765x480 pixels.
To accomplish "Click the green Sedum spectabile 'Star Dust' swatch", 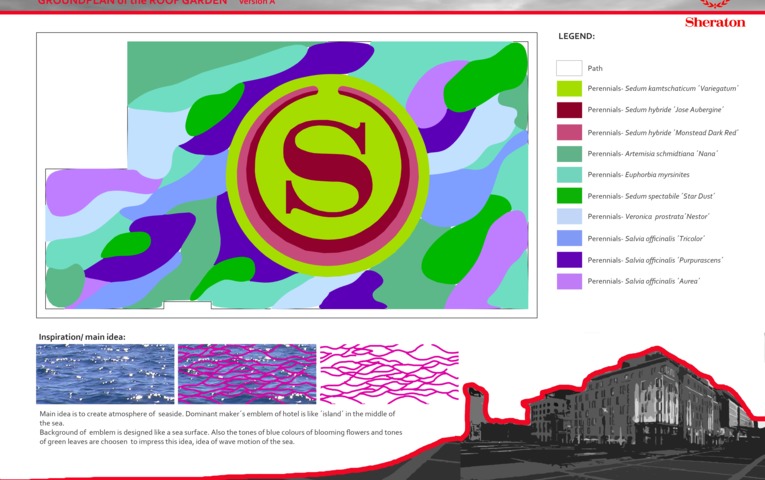I will [x=569, y=196].
